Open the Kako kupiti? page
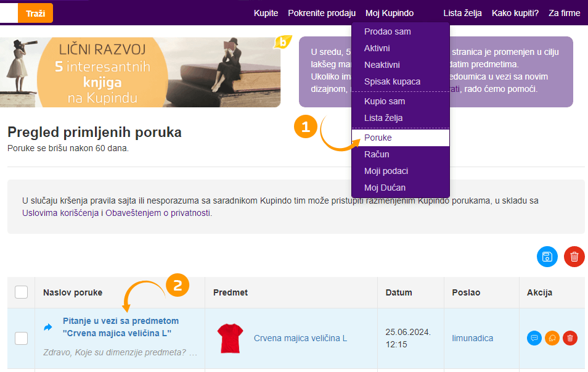The width and height of the screenshot is (588, 372). click(515, 13)
